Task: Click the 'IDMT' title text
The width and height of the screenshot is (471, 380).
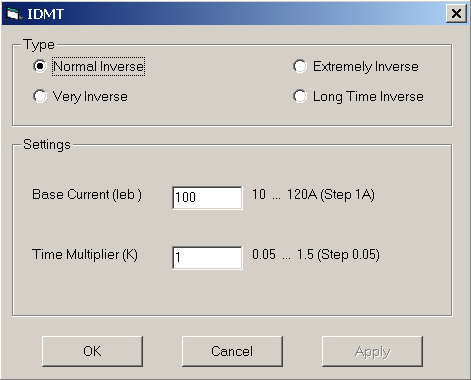Action: [x=45, y=14]
